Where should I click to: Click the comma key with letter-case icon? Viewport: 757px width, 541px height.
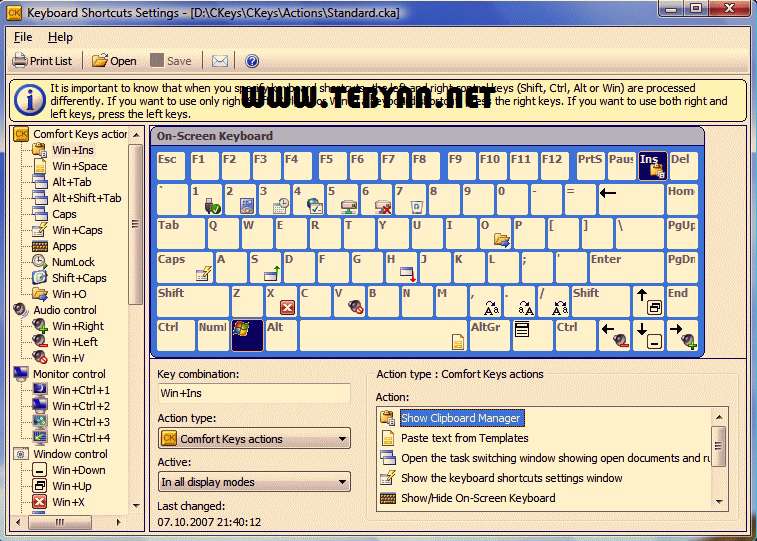485,301
